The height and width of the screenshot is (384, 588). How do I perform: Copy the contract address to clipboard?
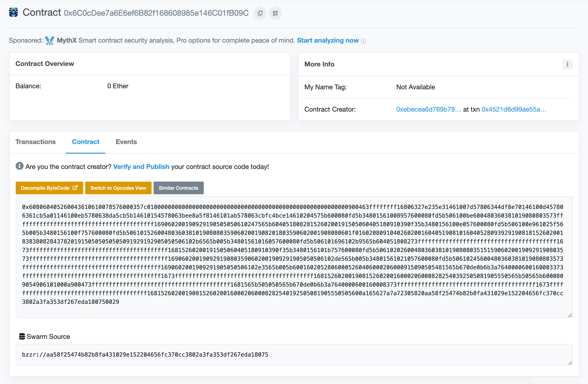tap(260, 13)
